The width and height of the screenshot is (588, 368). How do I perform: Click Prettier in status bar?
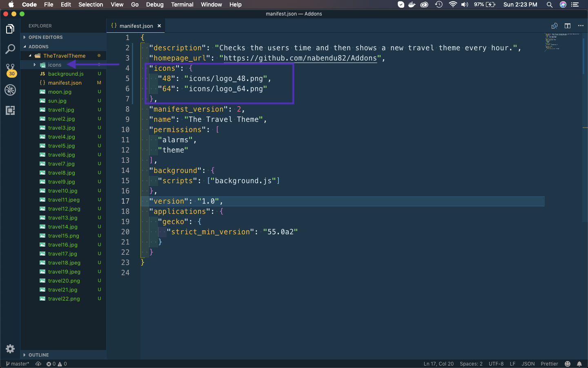[x=549, y=364]
